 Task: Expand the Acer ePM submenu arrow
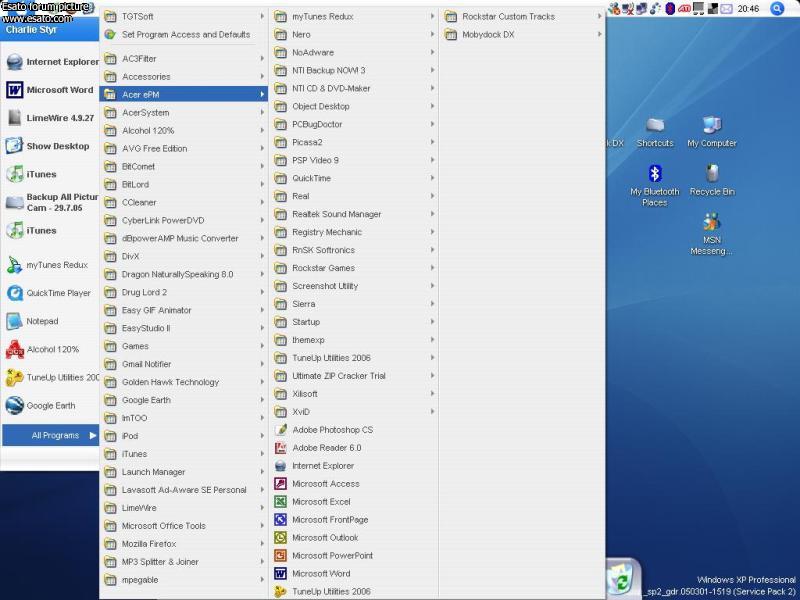click(x=262, y=94)
